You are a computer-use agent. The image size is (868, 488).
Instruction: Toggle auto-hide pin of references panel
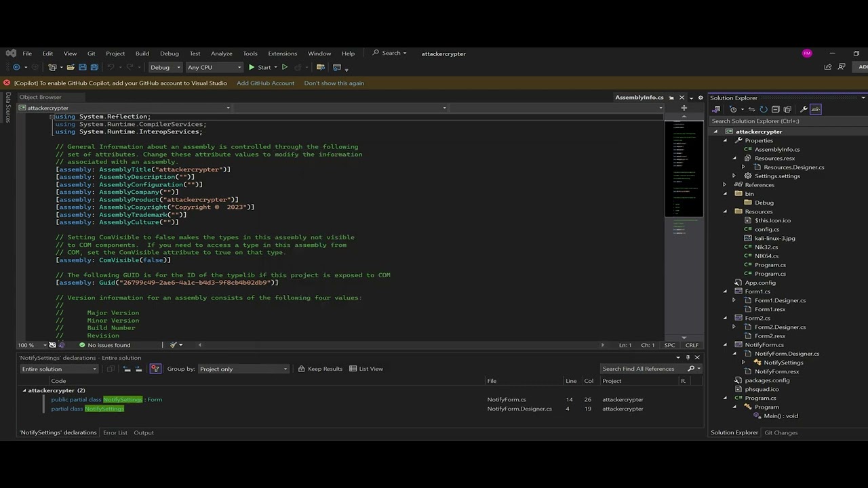point(688,357)
